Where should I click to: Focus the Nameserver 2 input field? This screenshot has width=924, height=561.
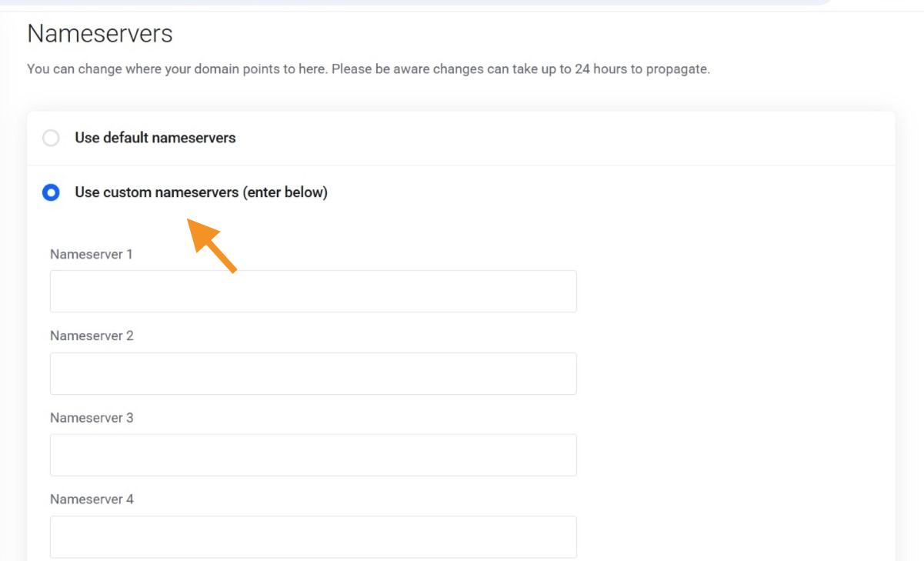(x=313, y=373)
